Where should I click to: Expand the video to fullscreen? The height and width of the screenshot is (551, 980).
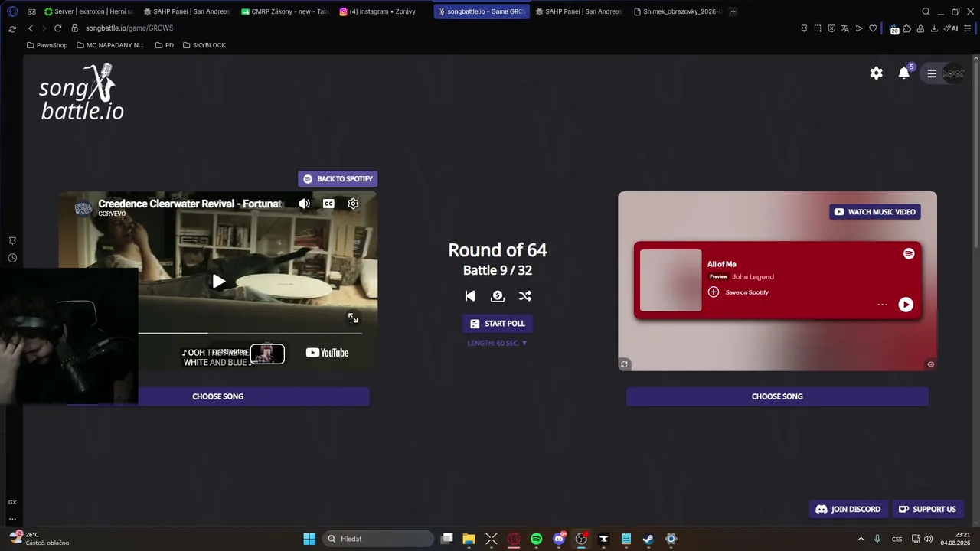click(x=353, y=318)
